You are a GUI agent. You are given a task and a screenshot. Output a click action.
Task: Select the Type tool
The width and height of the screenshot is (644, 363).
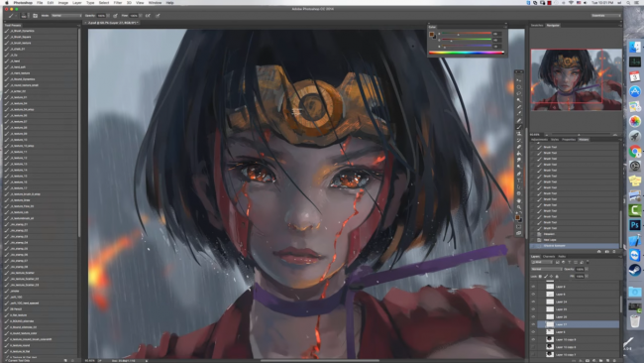coord(519,181)
